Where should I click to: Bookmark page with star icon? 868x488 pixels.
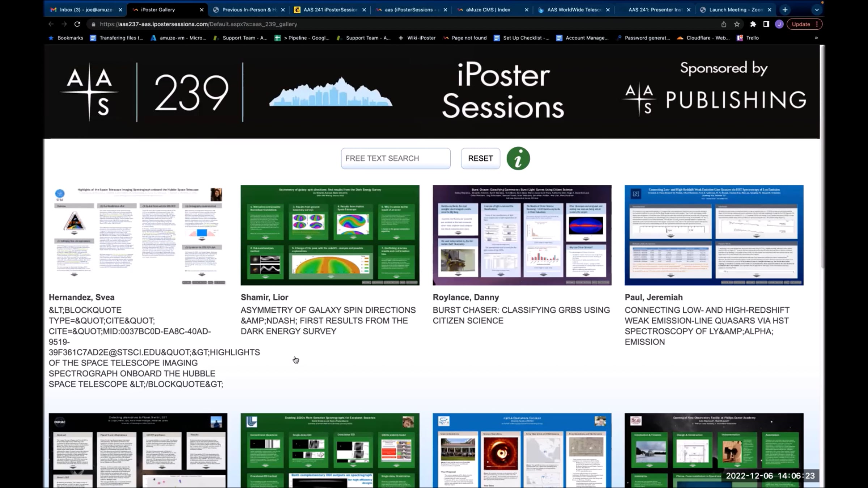click(737, 24)
